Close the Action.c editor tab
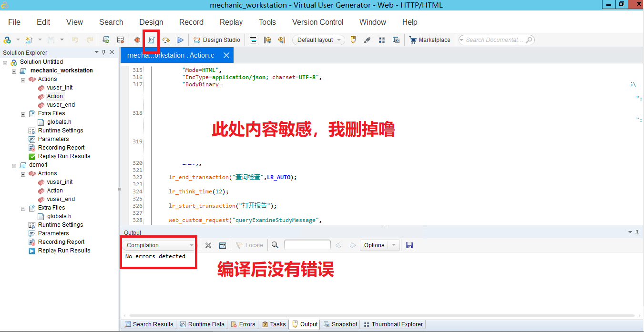 (226, 55)
